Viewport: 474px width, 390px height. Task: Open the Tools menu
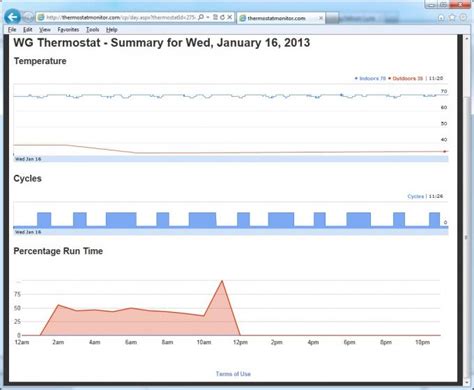92,30
